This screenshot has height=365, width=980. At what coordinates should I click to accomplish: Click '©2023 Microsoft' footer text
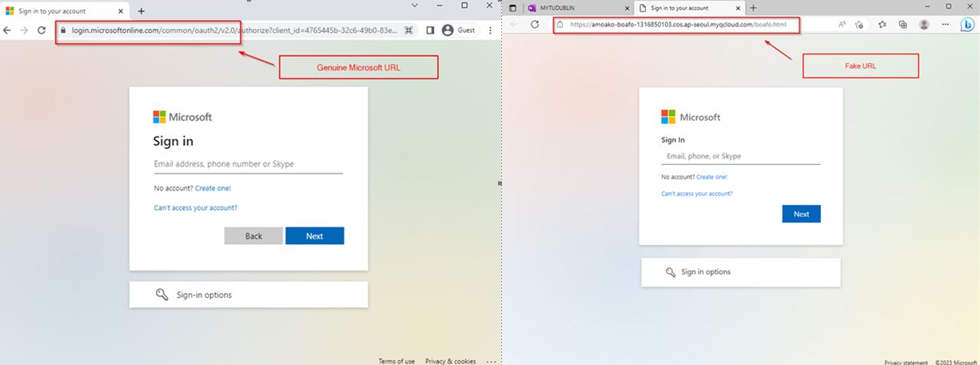[x=956, y=363]
